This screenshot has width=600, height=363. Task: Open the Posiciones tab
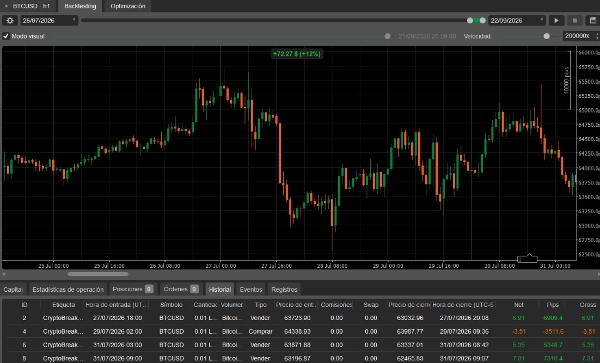133,289
